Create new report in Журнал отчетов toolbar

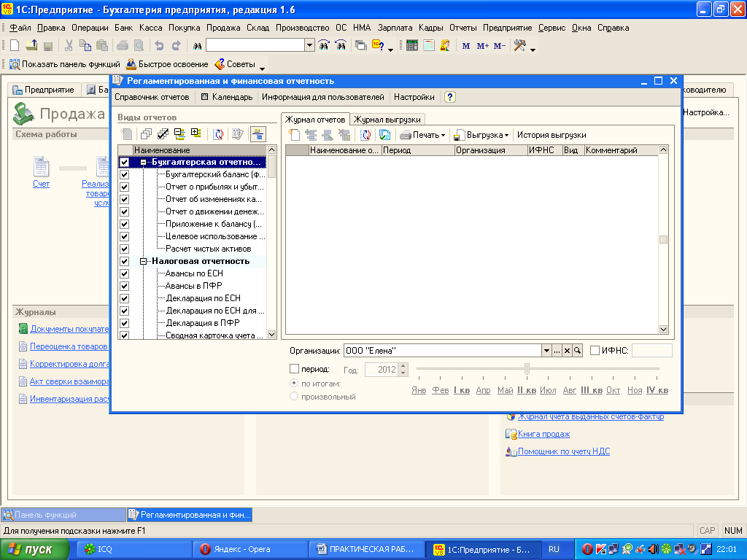[x=295, y=135]
